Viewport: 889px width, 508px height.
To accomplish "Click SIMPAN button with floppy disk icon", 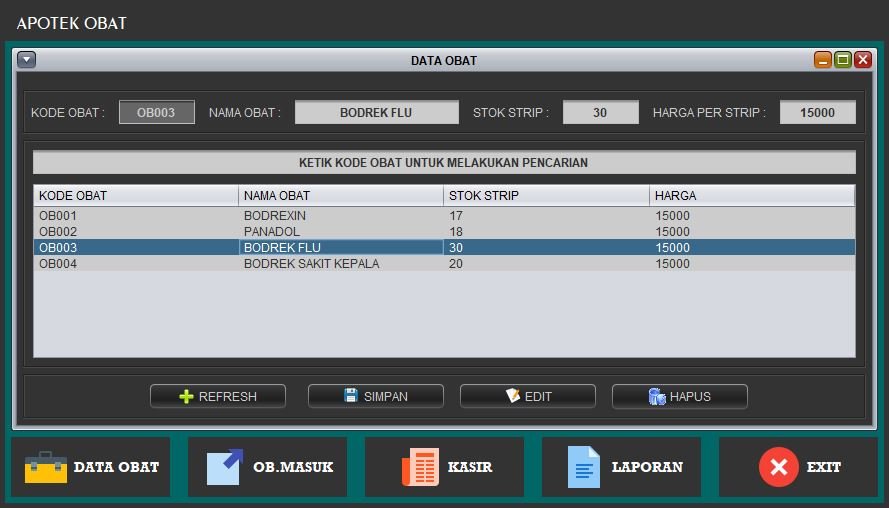I will [375, 396].
